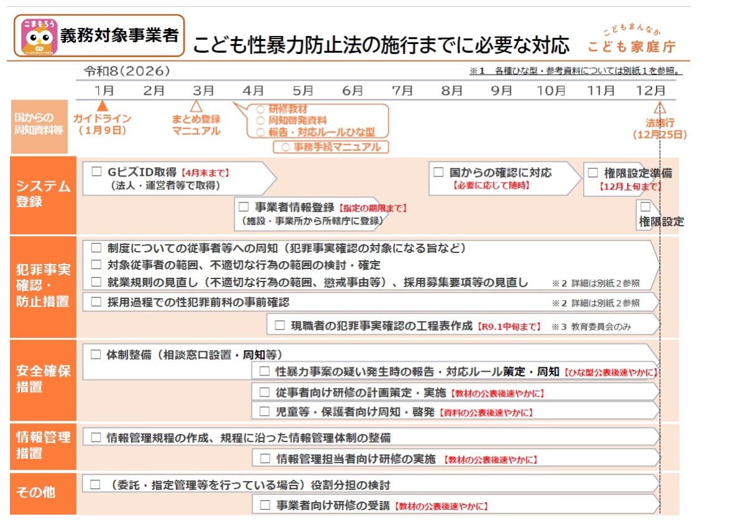This screenshot has width=756, height=532.
Task: Click the こども家庭庁 logo text
Action: coord(632,47)
